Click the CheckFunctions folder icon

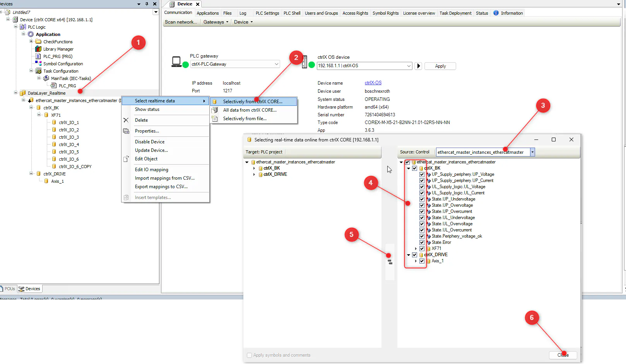(x=38, y=41)
